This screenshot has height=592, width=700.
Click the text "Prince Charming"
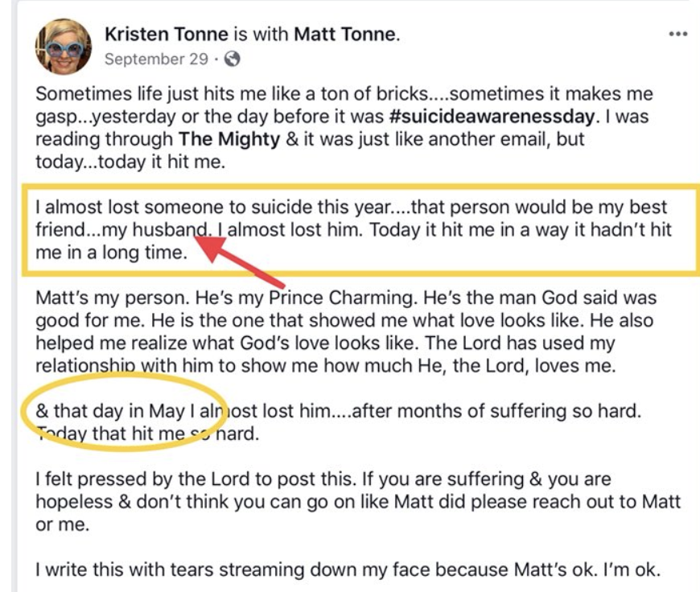tap(340, 298)
